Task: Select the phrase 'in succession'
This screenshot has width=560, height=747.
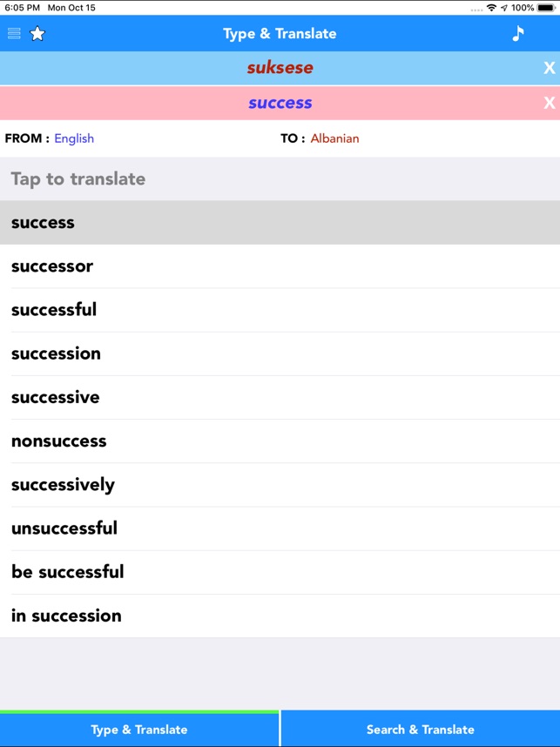Action: pyautogui.click(x=280, y=616)
